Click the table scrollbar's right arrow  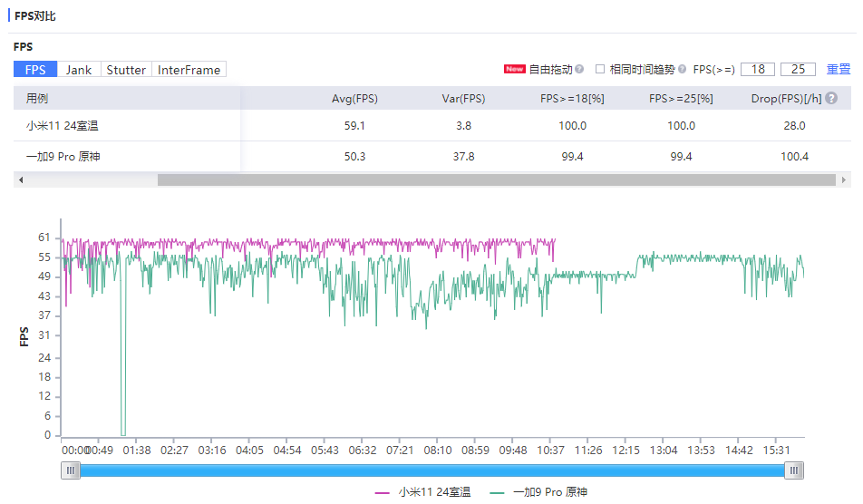[x=845, y=179]
